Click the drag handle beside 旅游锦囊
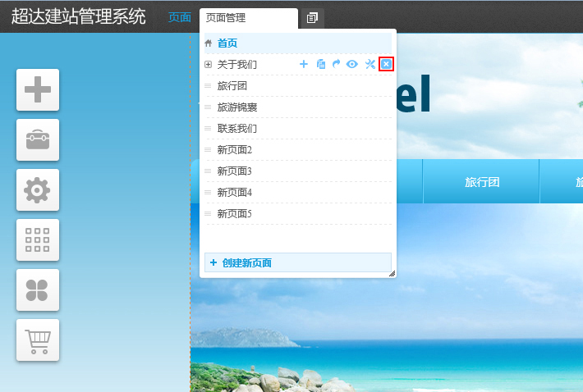This screenshot has height=392, width=583. pos(208,107)
